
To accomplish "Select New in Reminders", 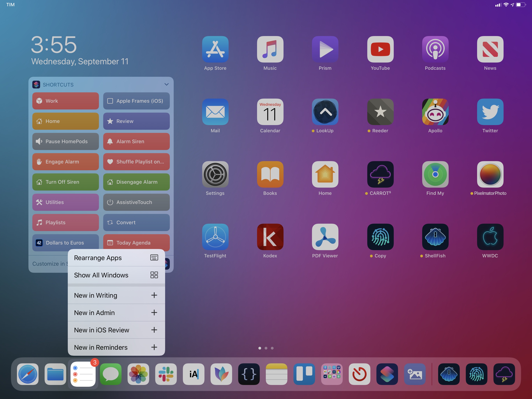I will [x=116, y=347].
